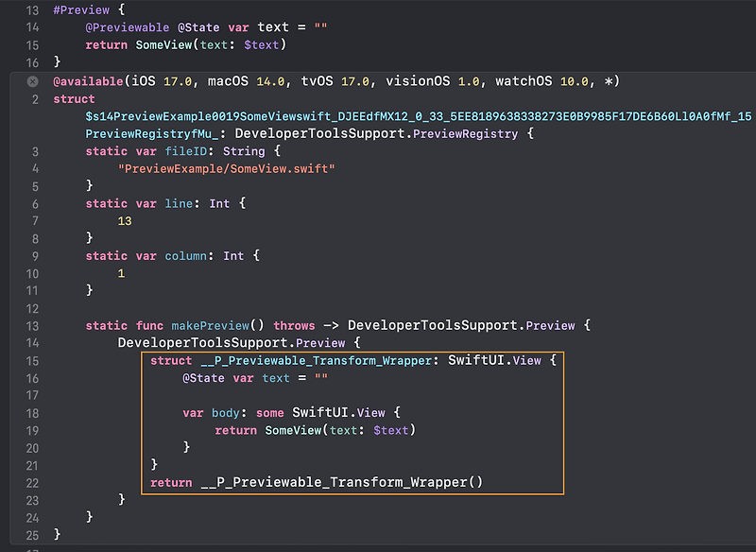Image resolution: width=756 pixels, height=552 pixels.
Task: Click the error badge next to @available line
Action: (x=31, y=81)
